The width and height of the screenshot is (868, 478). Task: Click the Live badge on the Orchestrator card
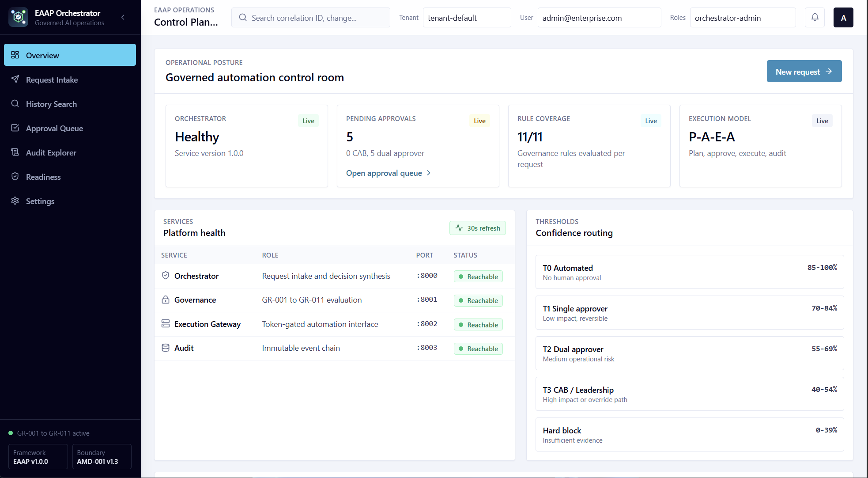[309, 121]
